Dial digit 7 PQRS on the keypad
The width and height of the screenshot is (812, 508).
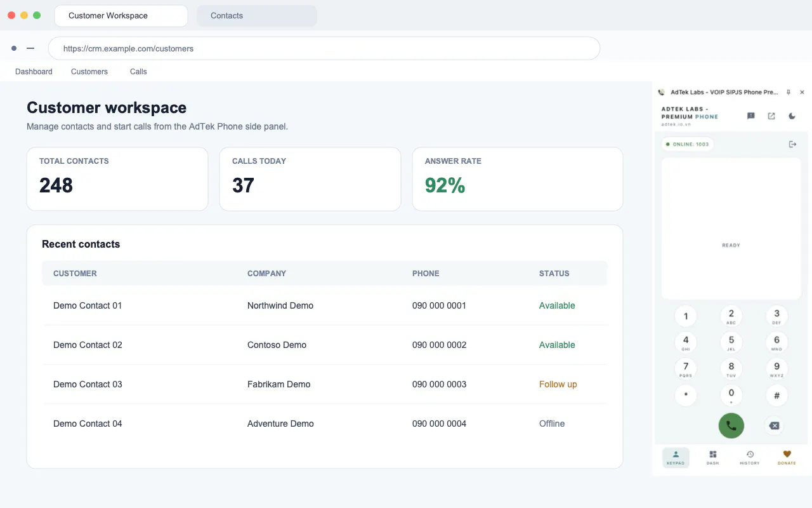point(686,369)
